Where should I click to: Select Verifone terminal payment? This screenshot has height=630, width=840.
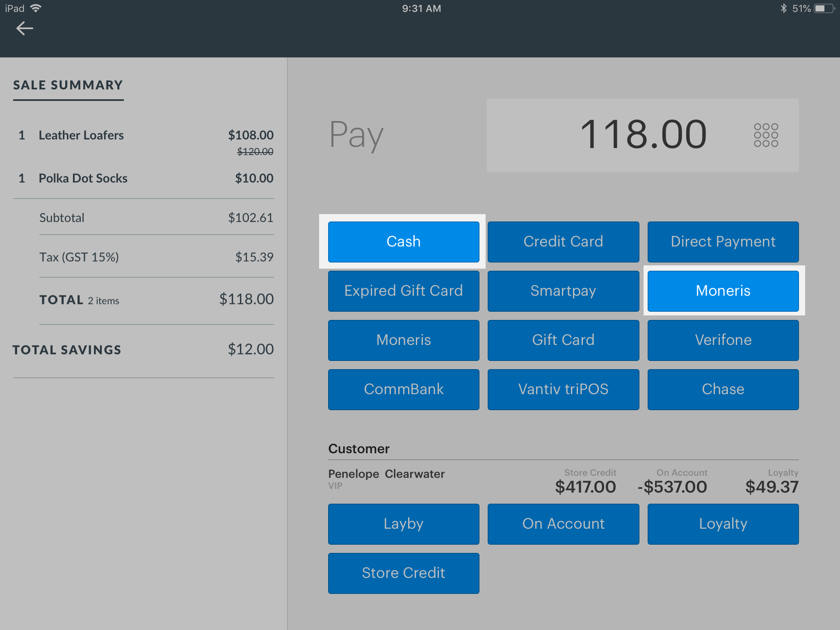[723, 340]
